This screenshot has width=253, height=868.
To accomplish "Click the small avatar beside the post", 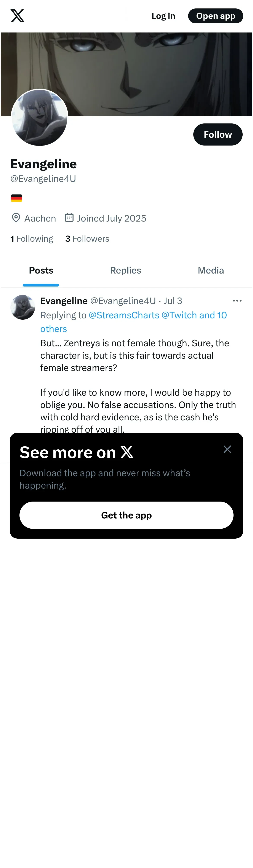I will point(22,307).
